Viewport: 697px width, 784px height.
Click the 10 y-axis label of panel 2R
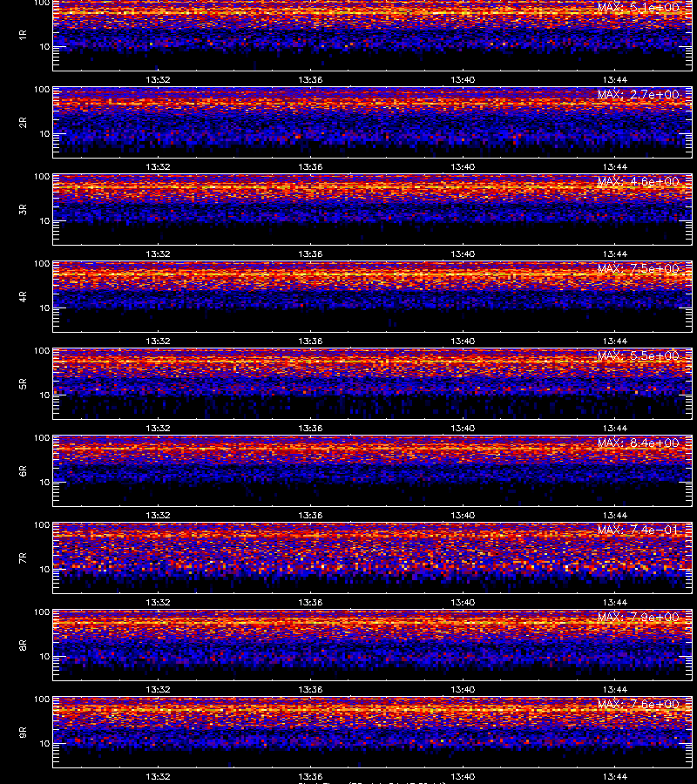[x=44, y=133]
